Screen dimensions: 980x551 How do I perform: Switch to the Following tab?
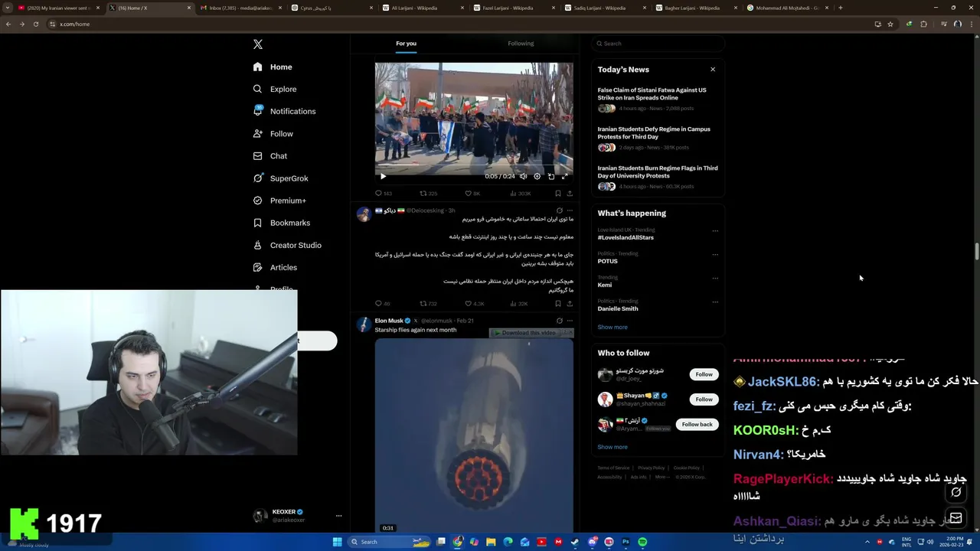(x=521, y=44)
